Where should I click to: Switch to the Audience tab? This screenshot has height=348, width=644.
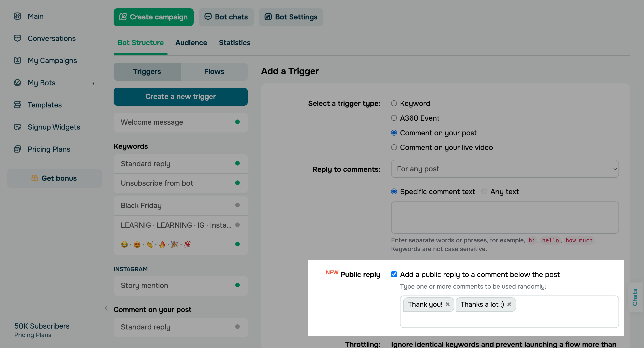pyautogui.click(x=191, y=43)
